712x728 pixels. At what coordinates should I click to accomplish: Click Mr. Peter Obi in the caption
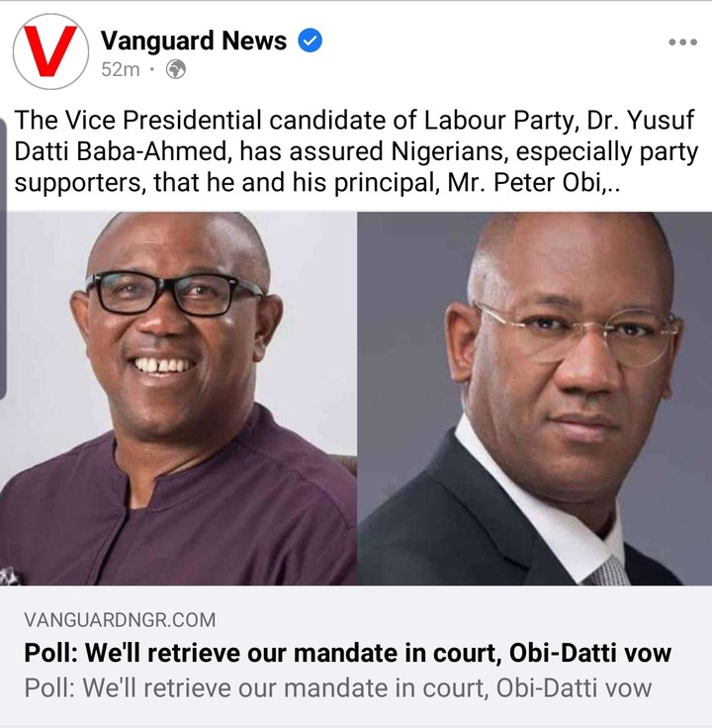pos(526,182)
